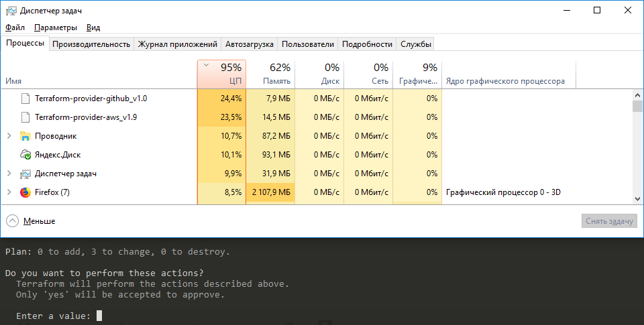Select the Процессы tab
Screen dimensions: 644x325
[25, 43]
